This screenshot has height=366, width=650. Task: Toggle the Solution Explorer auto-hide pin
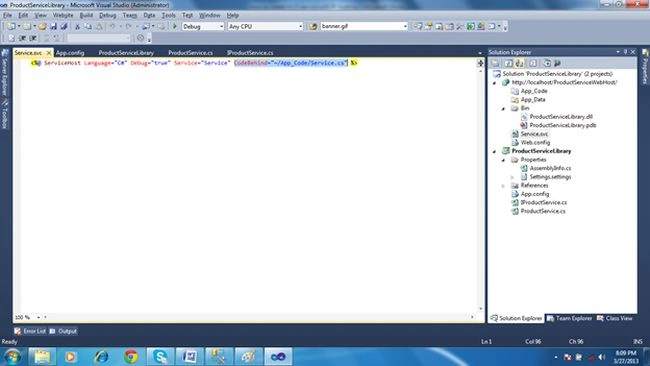625,52
